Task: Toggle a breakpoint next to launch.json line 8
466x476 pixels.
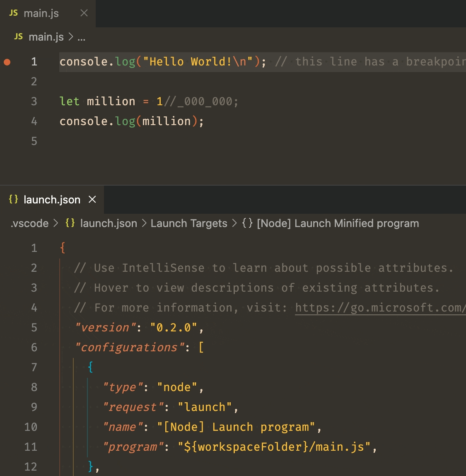Action: click(12, 387)
